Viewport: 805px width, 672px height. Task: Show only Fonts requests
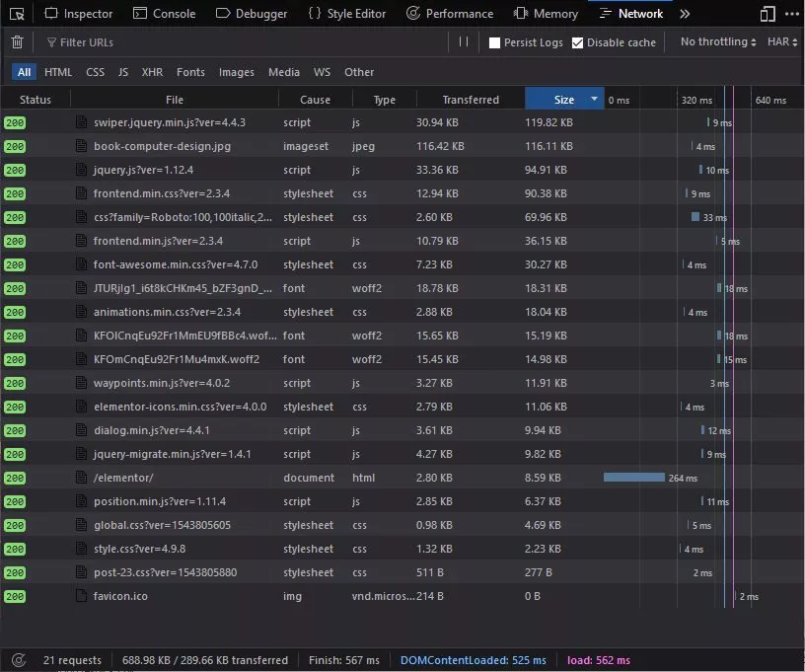(190, 72)
